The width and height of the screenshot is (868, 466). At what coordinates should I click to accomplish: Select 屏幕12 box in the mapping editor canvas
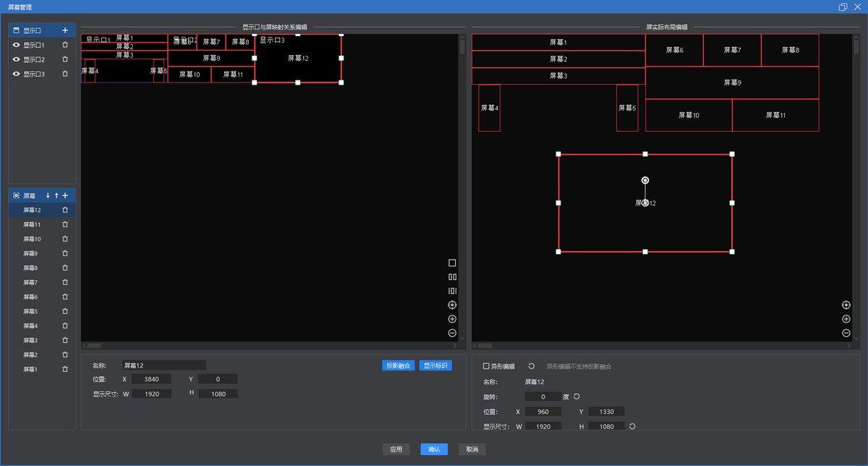point(297,59)
